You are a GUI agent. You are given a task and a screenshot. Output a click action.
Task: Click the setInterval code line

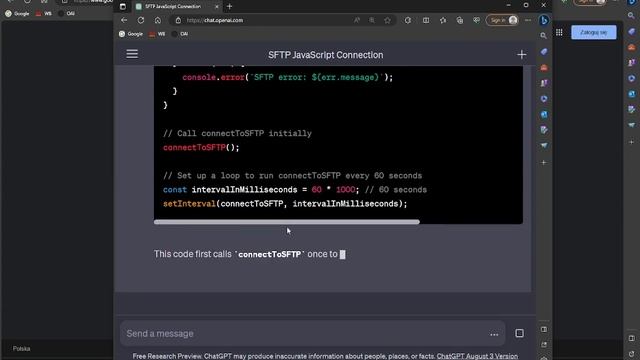[x=285, y=204]
